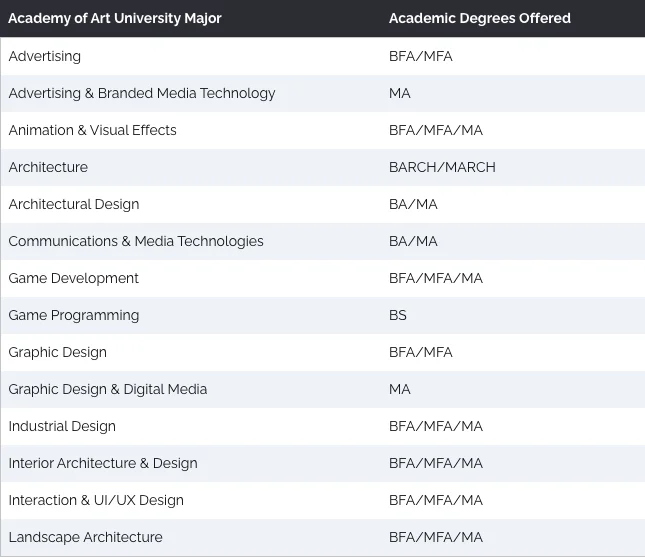Click the Academy of Art University Major header
Image resolution: width=645 pixels, height=557 pixels.
(x=115, y=18)
